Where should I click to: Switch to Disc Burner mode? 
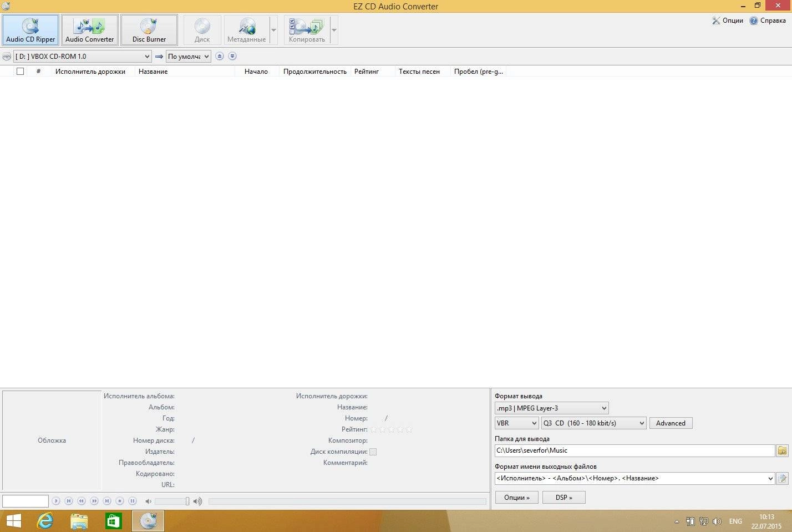pos(149,30)
